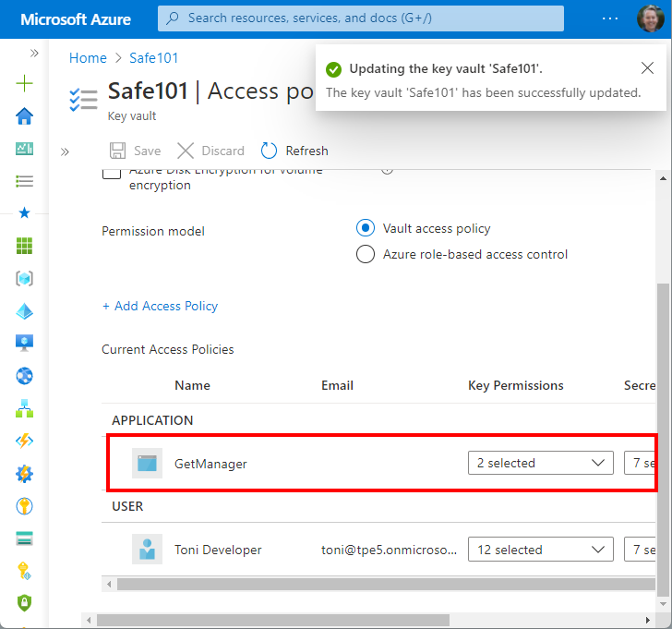
Task: Open the Dashboard chart icon in sidebar
Action: coord(24,149)
